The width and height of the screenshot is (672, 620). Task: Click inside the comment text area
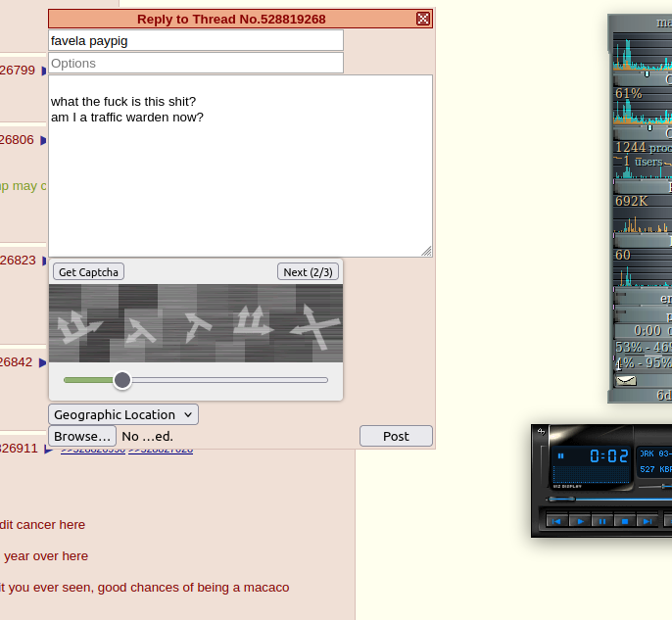(240, 167)
